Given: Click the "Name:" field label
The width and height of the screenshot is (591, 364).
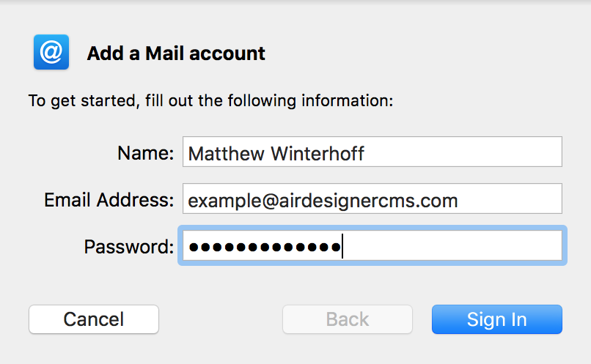Looking at the screenshot, I should pyautogui.click(x=145, y=153).
